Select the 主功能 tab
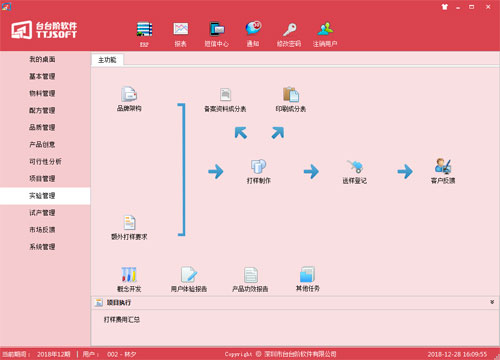Viewport: 500px width, 360px height. click(x=107, y=60)
